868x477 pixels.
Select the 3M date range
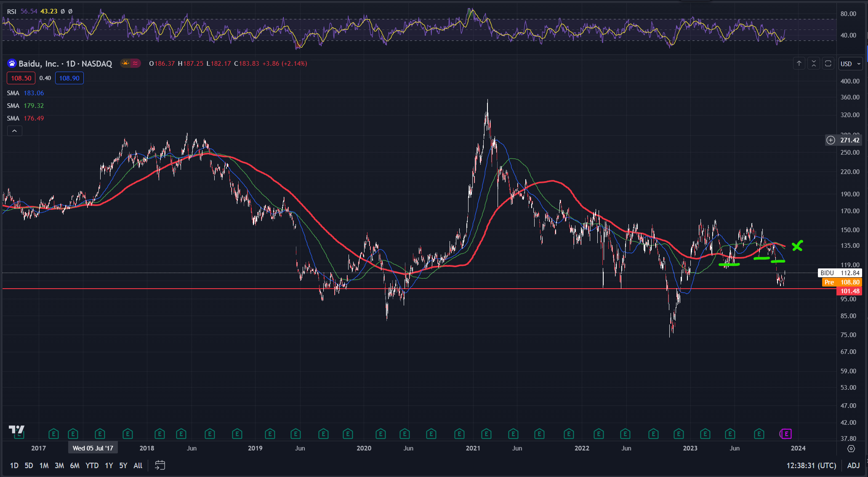tap(59, 466)
